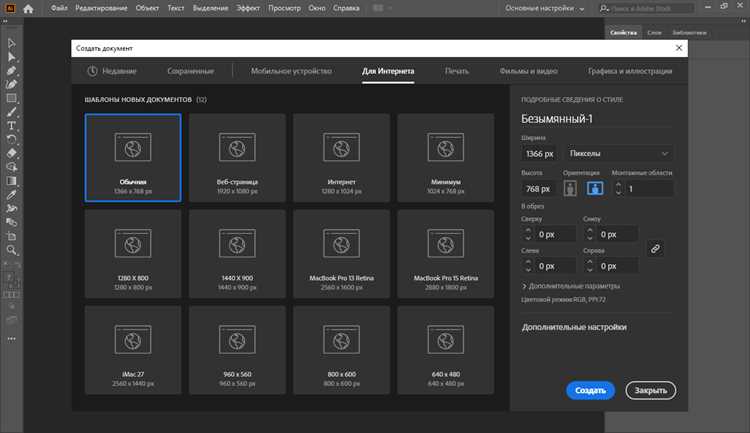Select the Gradient tool
This screenshot has height=433, width=750.
pos(11,181)
